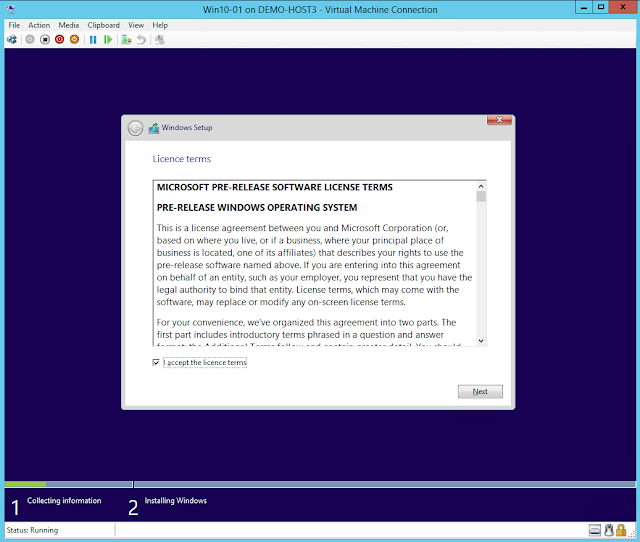
Task: Click the orange Save state icon
Action: pyautogui.click(x=75, y=40)
